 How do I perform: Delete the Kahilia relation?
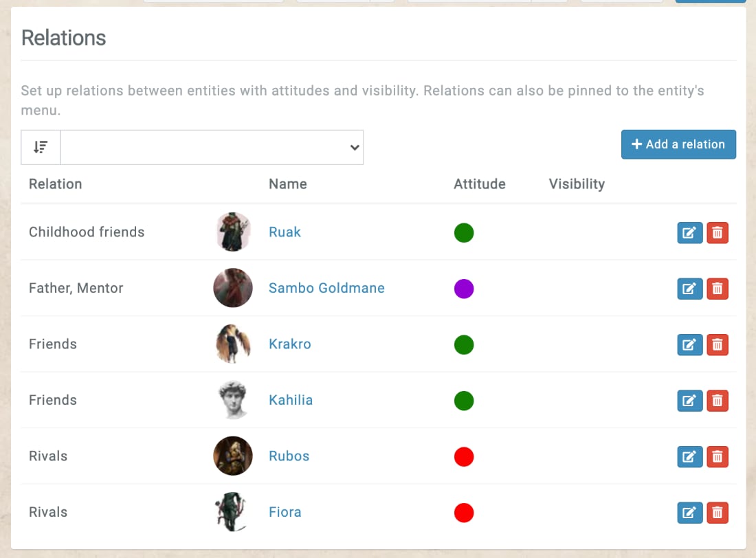718,401
